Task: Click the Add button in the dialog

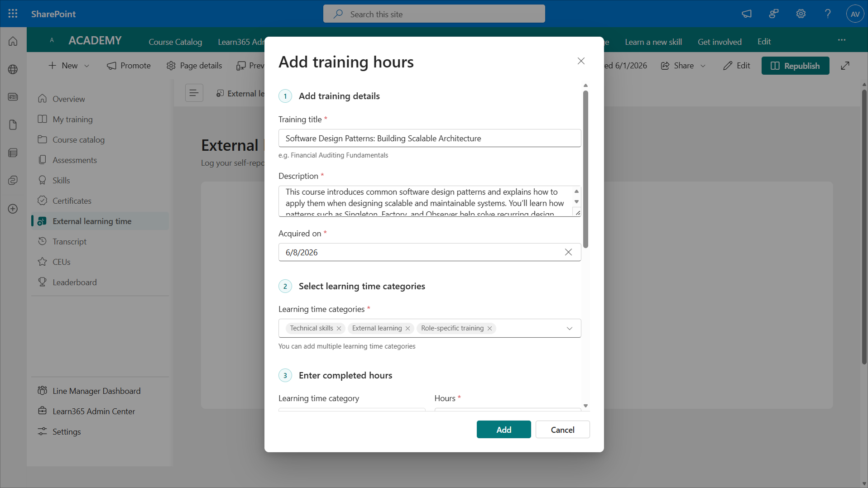Action: (504, 430)
